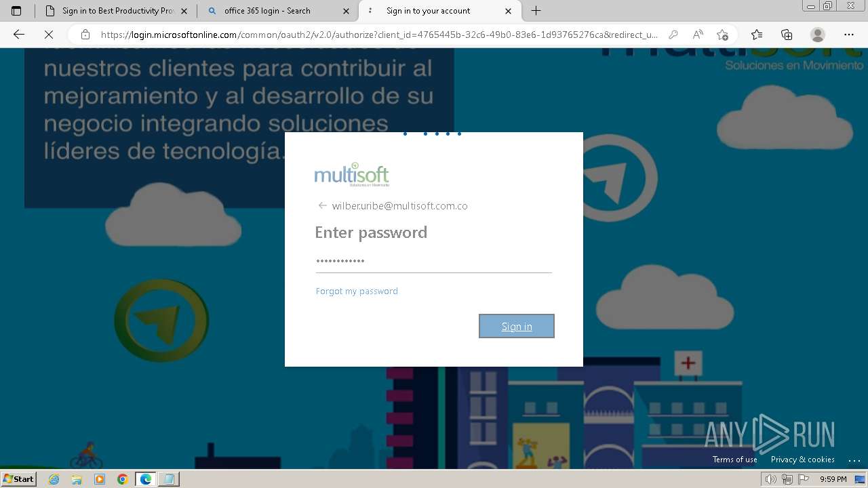This screenshot has width=868, height=488.
Task: Open the Favorites list icon
Action: pos(757,35)
